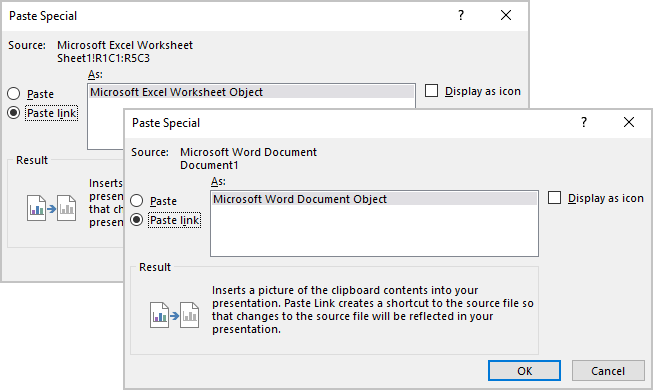Click the back dialog's Paste Special title
Viewport: 653px width, 390px height.
[43, 16]
